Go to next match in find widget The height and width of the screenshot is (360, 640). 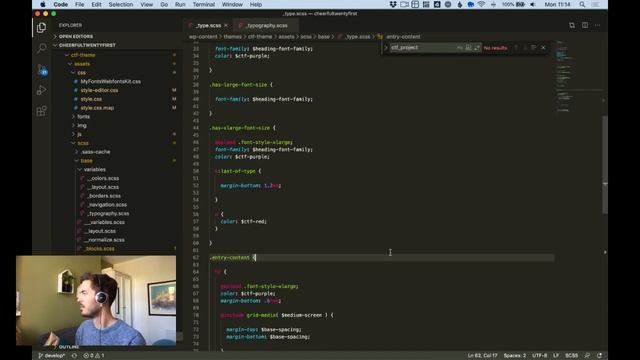click(x=525, y=48)
